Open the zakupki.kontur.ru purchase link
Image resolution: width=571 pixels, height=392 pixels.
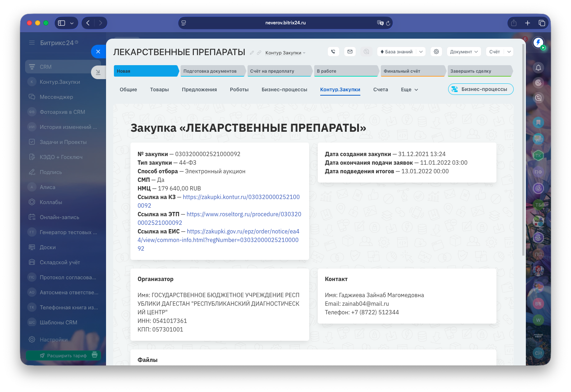click(241, 197)
